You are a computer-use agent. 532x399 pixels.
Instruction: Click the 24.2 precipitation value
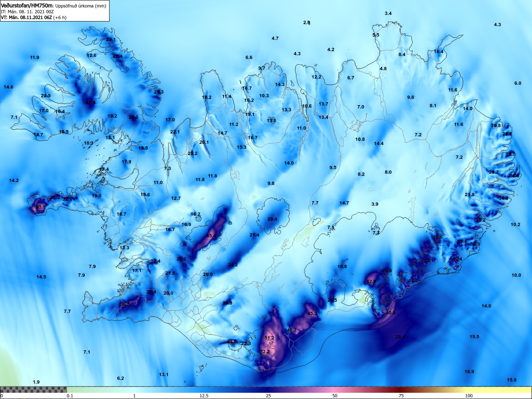[x=233, y=265]
